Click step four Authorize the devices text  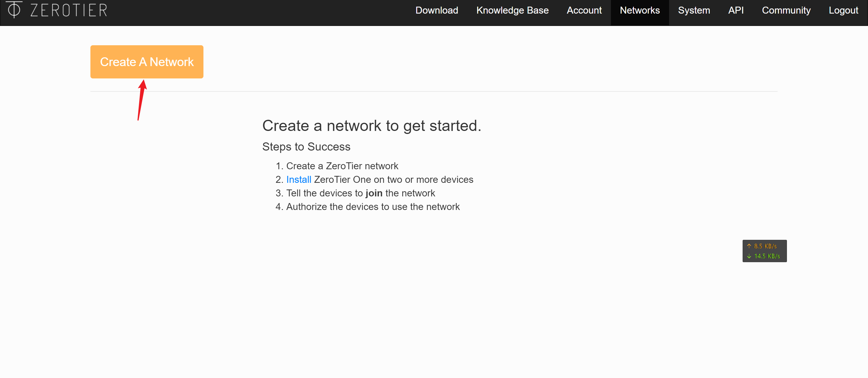(373, 207)
